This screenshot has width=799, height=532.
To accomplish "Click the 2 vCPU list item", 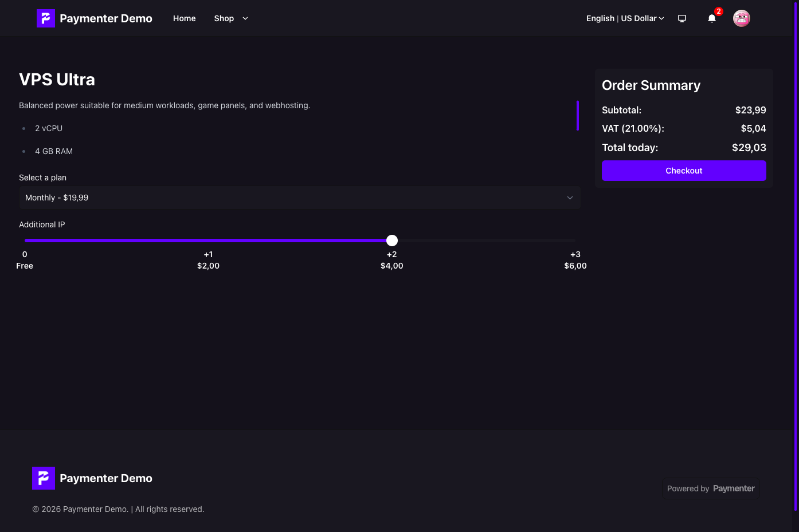I will pyautogui.click(x=49, y=128).
